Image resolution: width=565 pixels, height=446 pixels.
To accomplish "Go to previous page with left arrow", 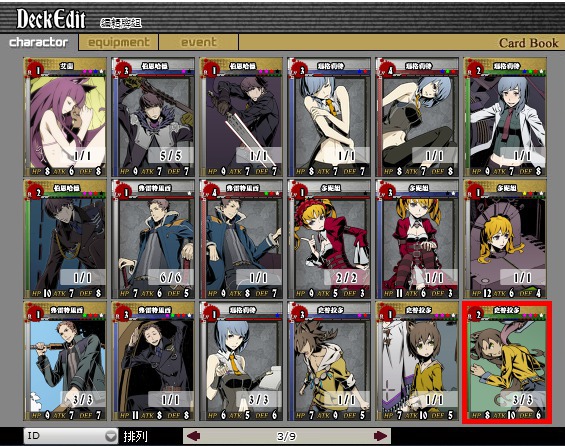I will 193,436.
